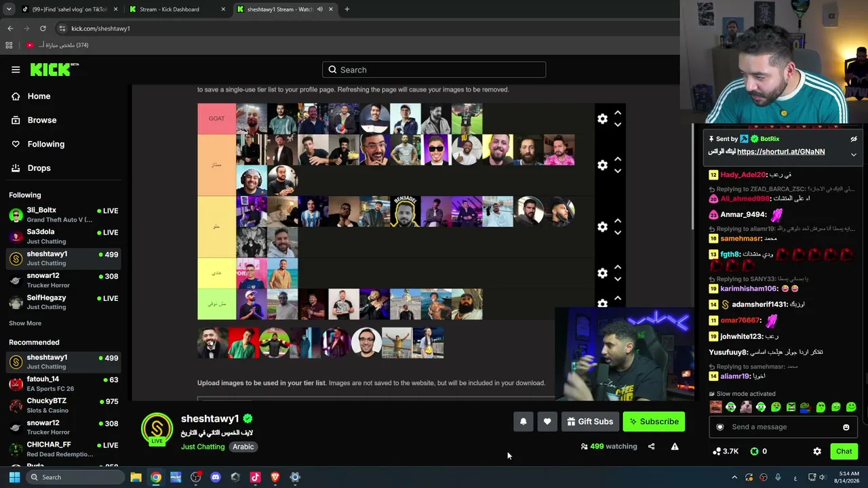
Task: Open SeifHegazy channel in Following
Action: point(64,302)
